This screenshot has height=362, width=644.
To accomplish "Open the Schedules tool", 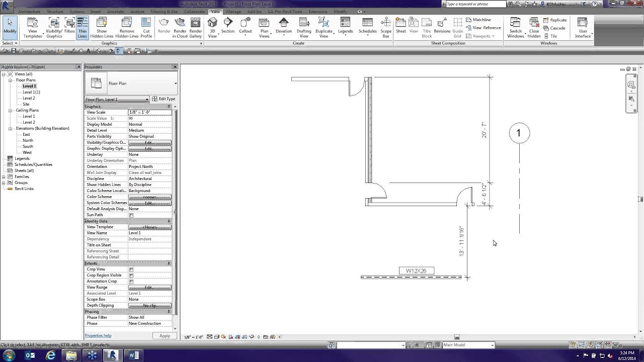I will pyautogui.click(x=367, y=27).
